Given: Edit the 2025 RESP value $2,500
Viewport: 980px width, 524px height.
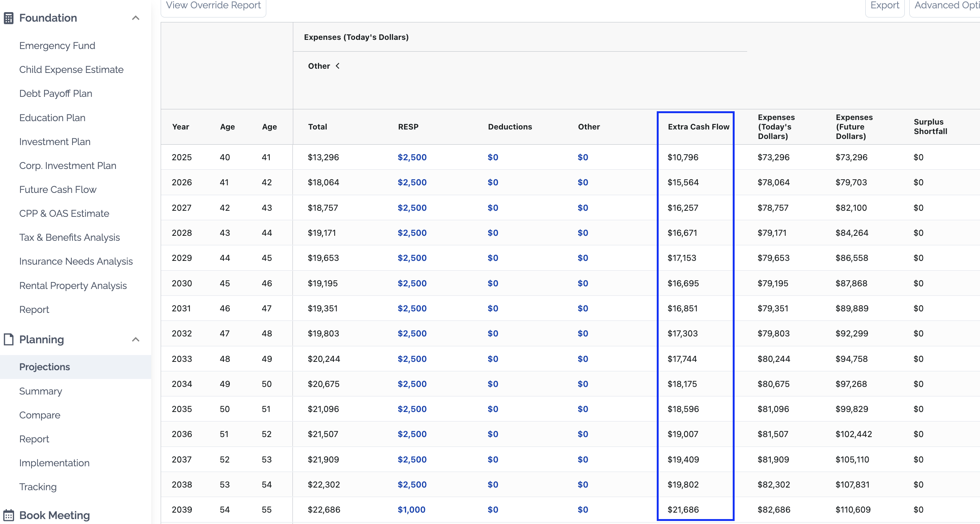Looking at the screenshot, I should (412, 157).
